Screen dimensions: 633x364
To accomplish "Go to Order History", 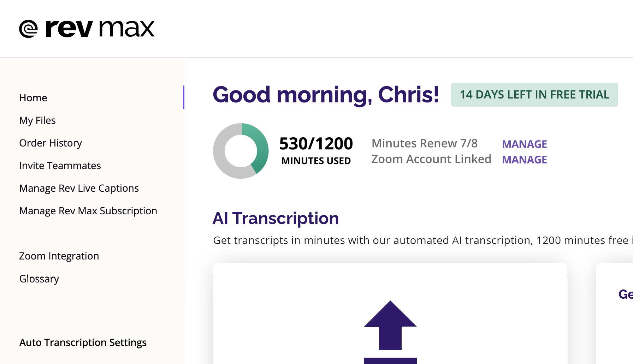I will [x=51, y=143].
